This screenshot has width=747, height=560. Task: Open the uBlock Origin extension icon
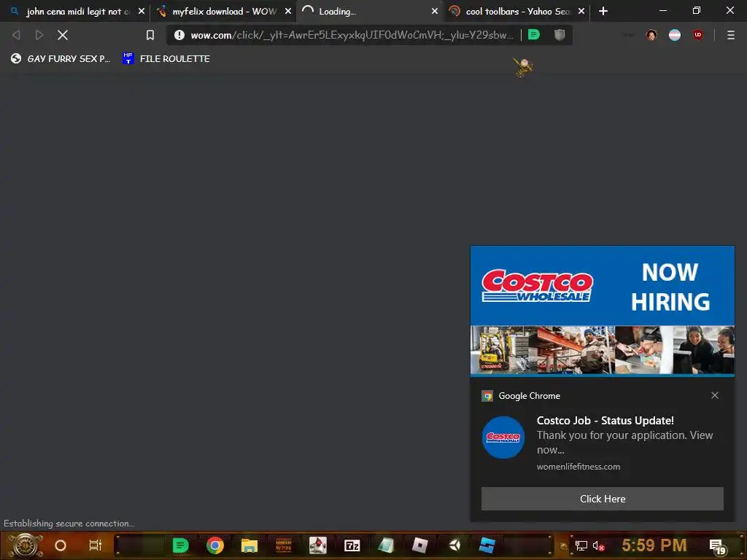click(x=698, y=35)
